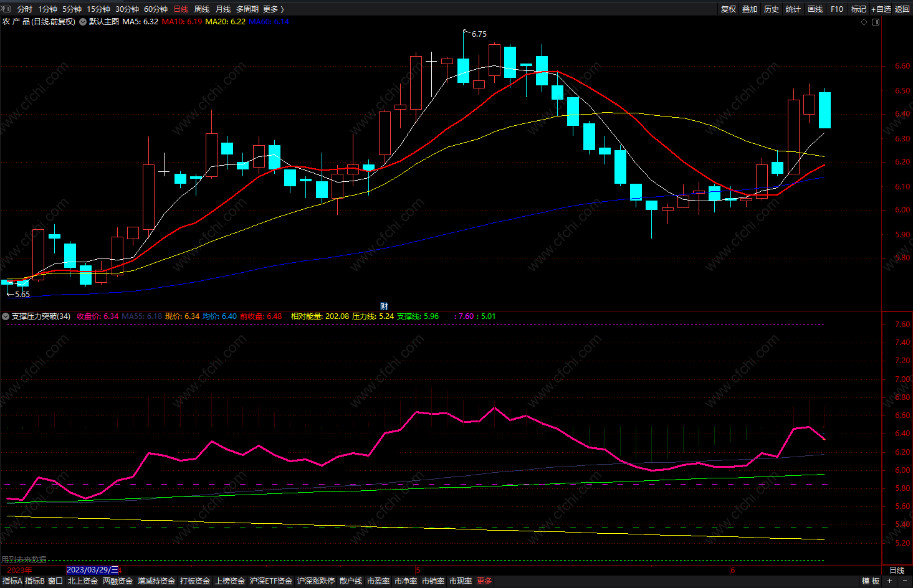Zoom in with the plus button
The height and width of the screenshot is (588, 913).
pos(890,581)
